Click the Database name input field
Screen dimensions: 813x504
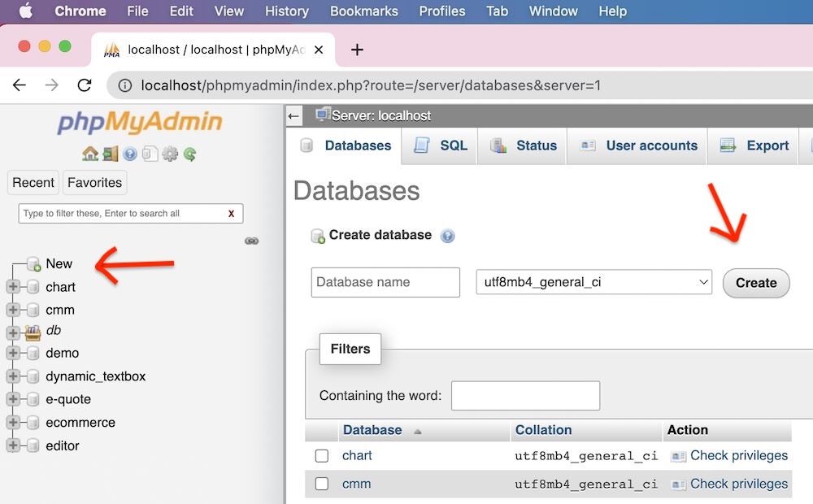coord(385,282)
